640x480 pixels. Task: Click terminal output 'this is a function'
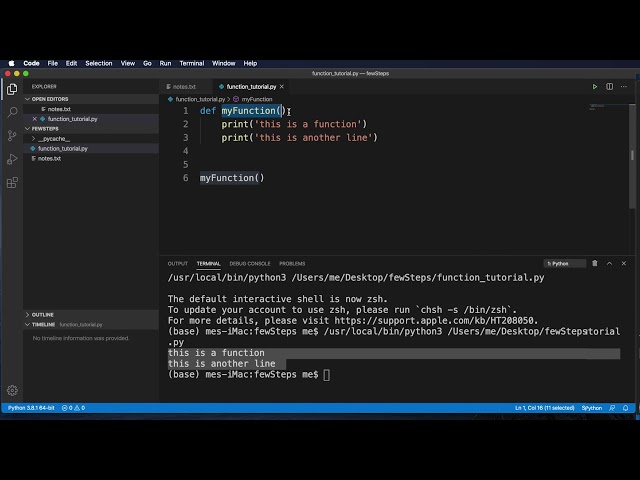pyautogui.click(x=216, y=353)
